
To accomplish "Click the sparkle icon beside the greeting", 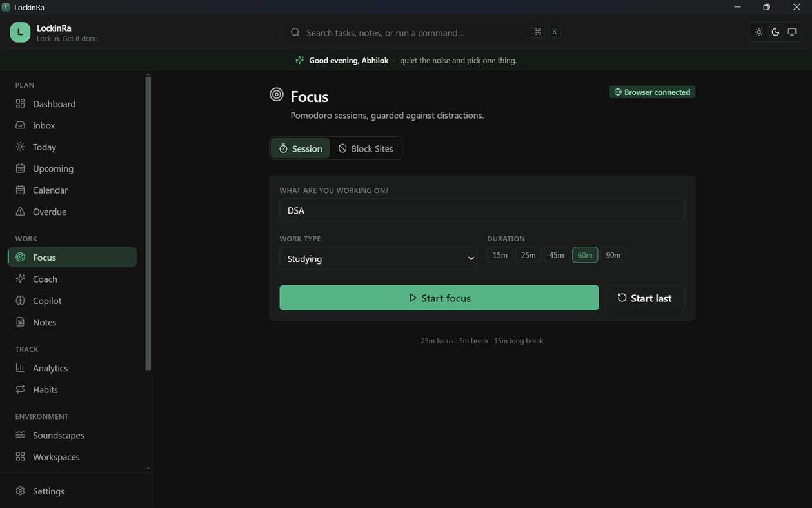I will tap(299, 60).
